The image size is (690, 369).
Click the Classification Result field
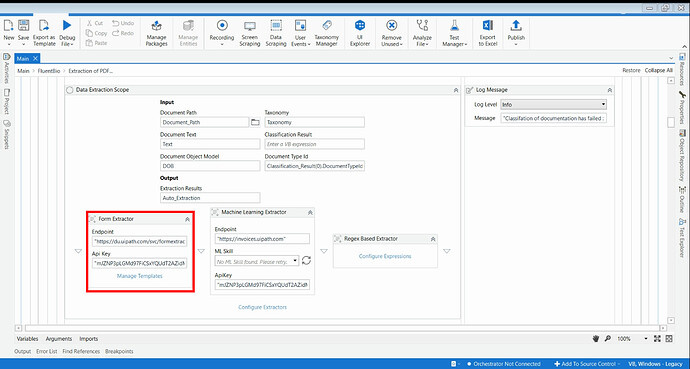(x=315, y=144)
